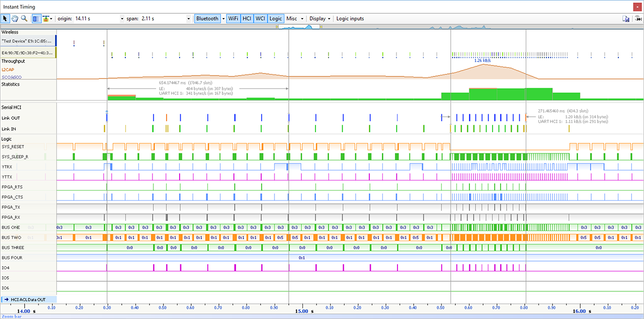The width and height of the screenshot is (644, 319).
Task: Toggle the Logic filter
Action: click(x=275, y=19)
